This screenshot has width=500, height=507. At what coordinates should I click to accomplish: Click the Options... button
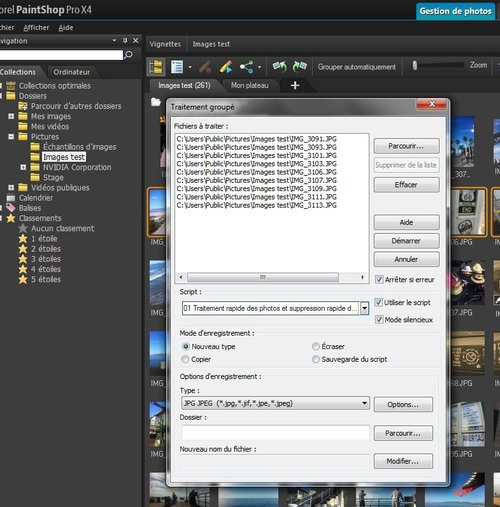[x=403, y=404]
